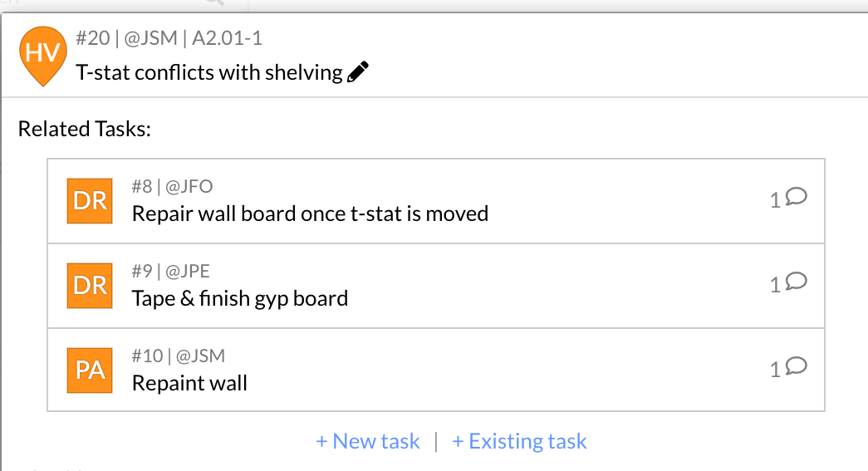Click the PA badge on task #10
Image resolution: width=868 pixels, height=471 pixels.
(90, 370)
